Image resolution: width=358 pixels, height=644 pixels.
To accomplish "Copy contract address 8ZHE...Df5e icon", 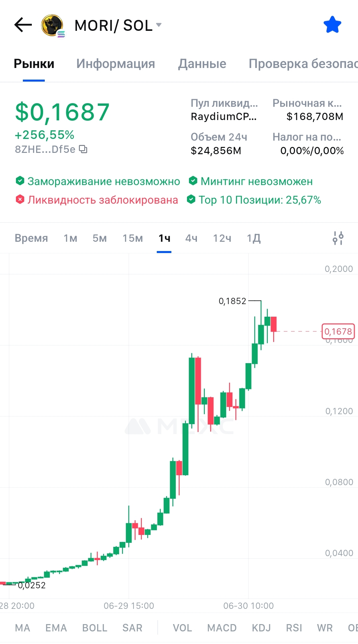I will 83,149.
